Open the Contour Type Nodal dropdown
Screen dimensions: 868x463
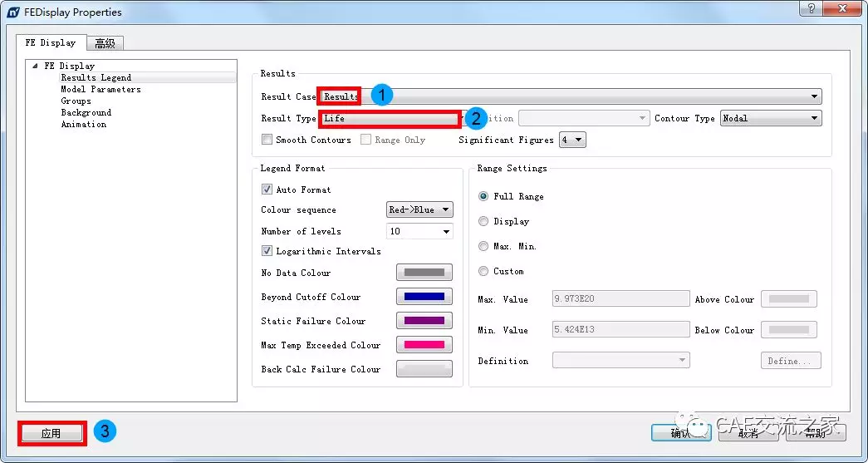click(771, 118)
